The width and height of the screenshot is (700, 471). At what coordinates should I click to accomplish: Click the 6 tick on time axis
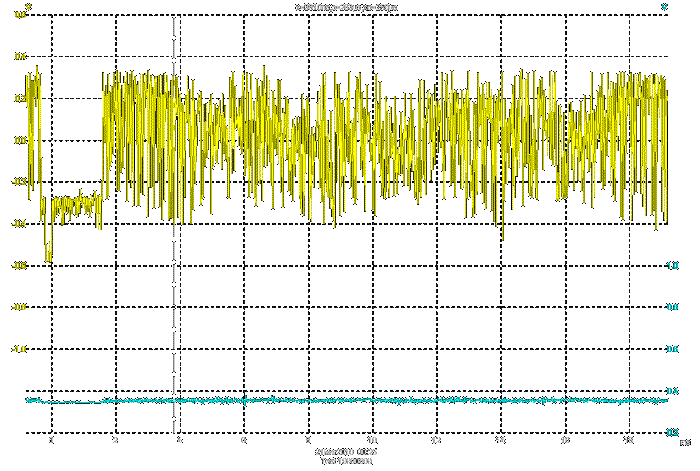tap(244, 440)
